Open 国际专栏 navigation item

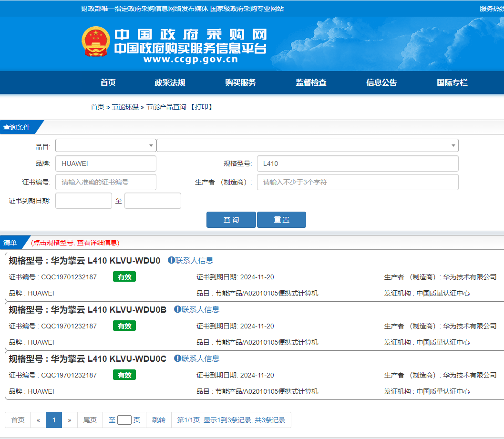452,82
